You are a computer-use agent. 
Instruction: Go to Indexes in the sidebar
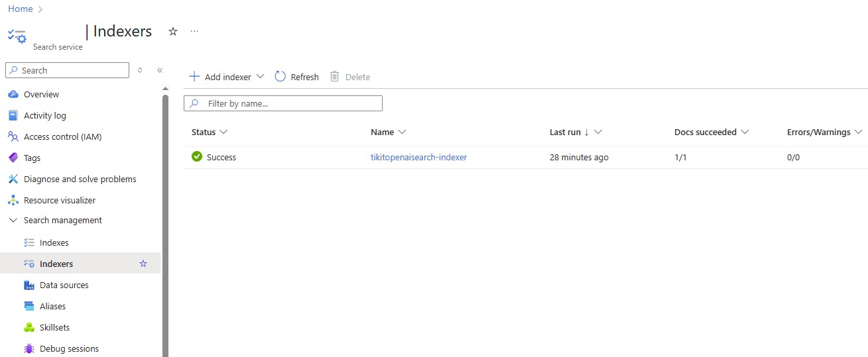(54, 242)
